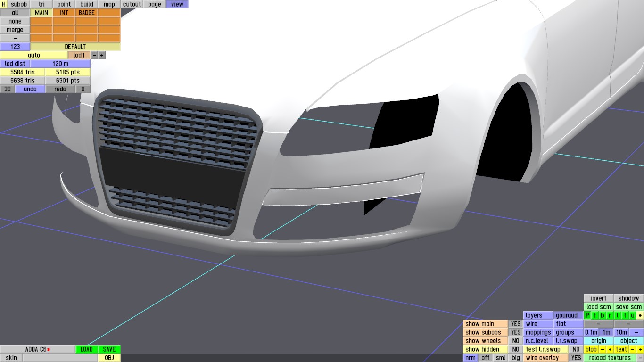Click the empty skin name field
The height and width of the screenshot is (362, 644).
(x=60, y=358)
